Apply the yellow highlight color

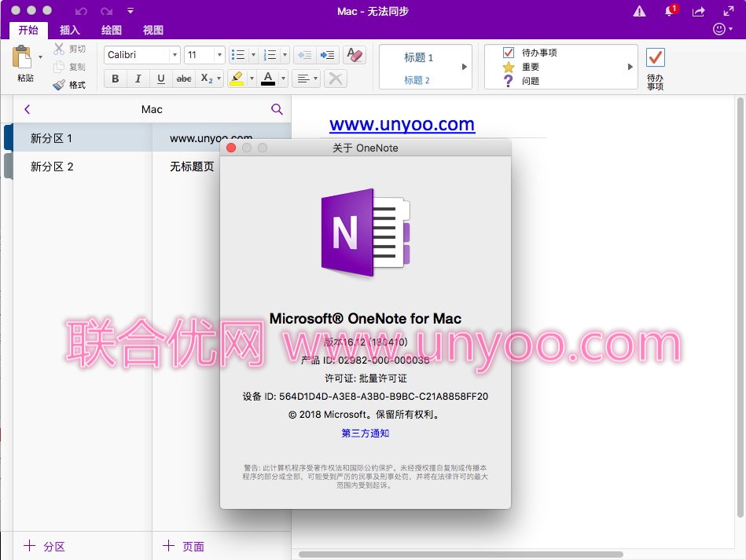pos(237,79)
